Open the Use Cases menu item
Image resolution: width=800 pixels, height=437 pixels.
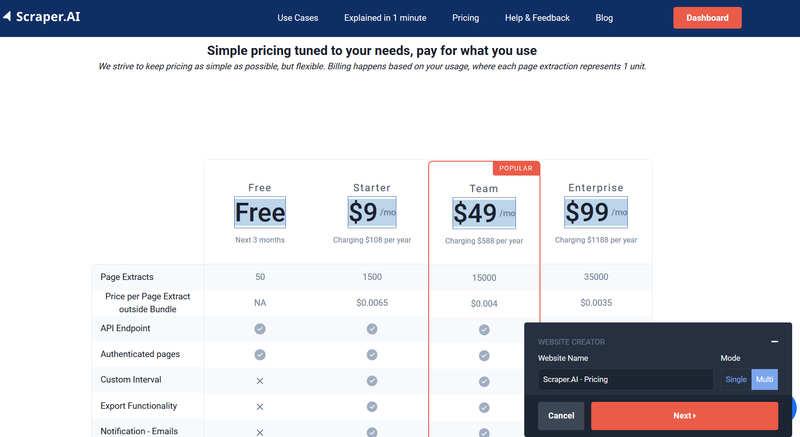click(298, 18)
